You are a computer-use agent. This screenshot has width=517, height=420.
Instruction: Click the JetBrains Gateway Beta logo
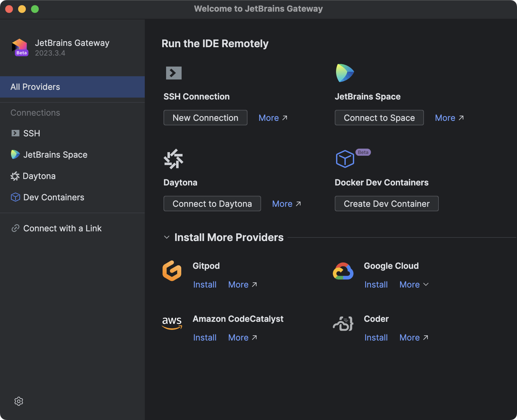point(20,47)
